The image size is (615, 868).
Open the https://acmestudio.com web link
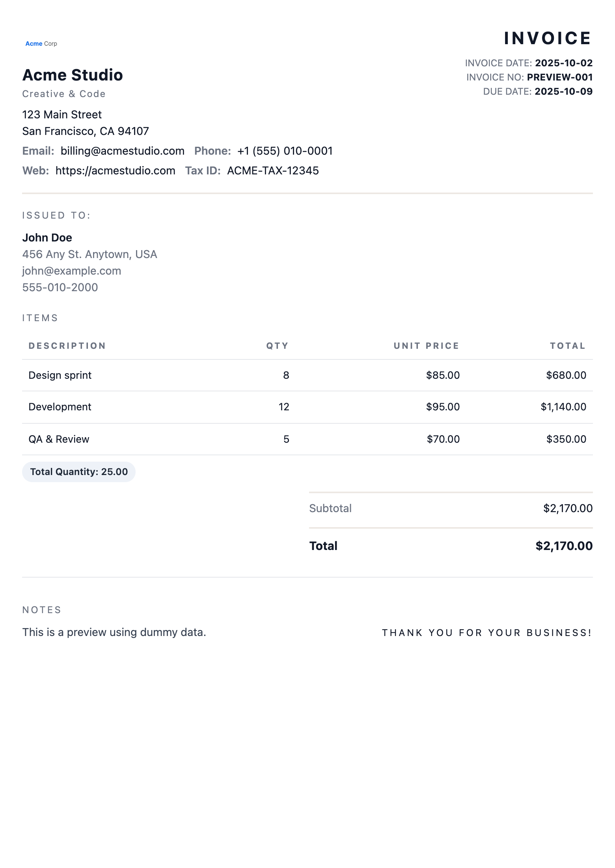[115, 171]
